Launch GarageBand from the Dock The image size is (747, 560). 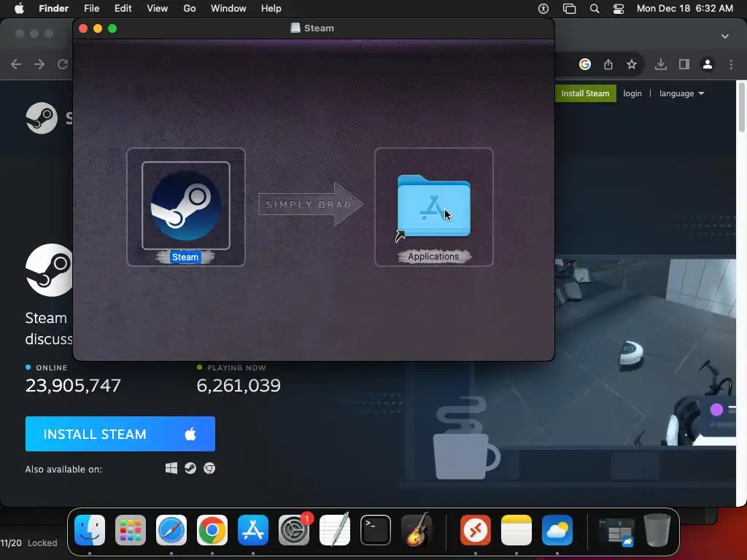417,530
